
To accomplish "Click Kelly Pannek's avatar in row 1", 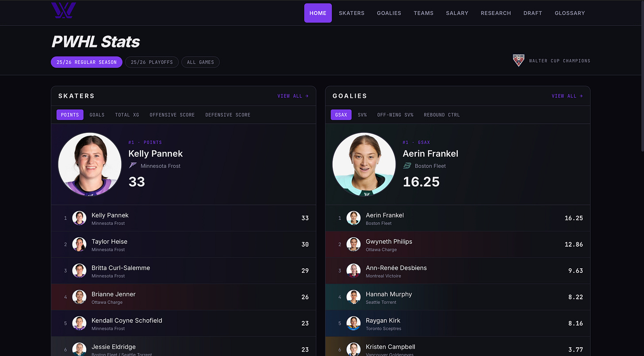I will click(79, 218).
